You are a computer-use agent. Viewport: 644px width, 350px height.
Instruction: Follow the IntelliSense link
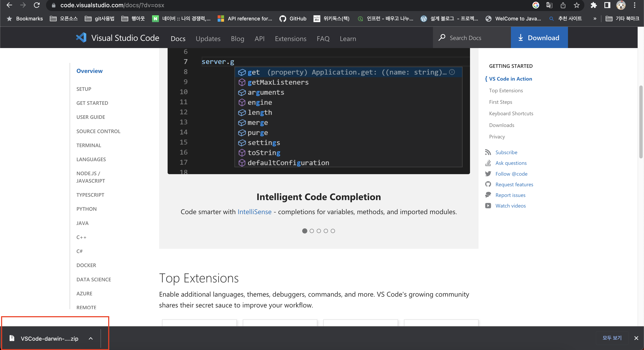pos(254,212)
